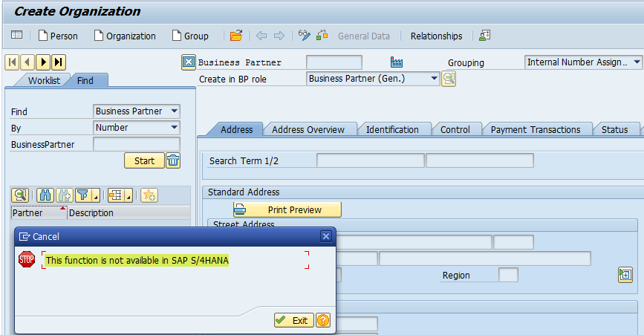Jump to last entry navigation icon
644x335 pixels.
(59, 62)
